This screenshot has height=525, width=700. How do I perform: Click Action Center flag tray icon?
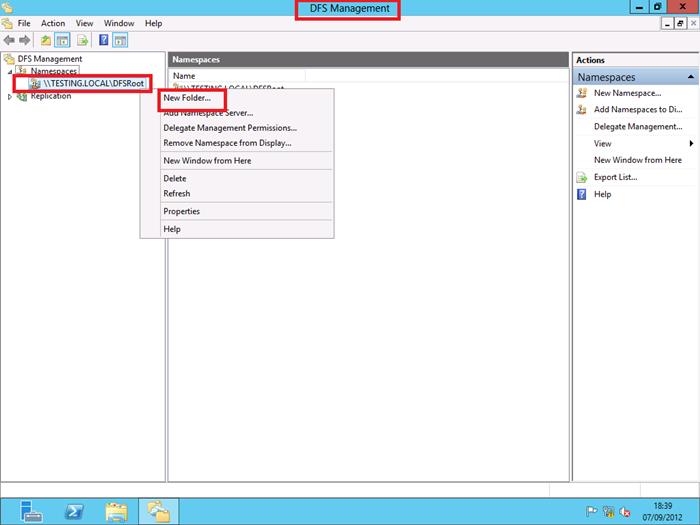[x=592, y=512]
